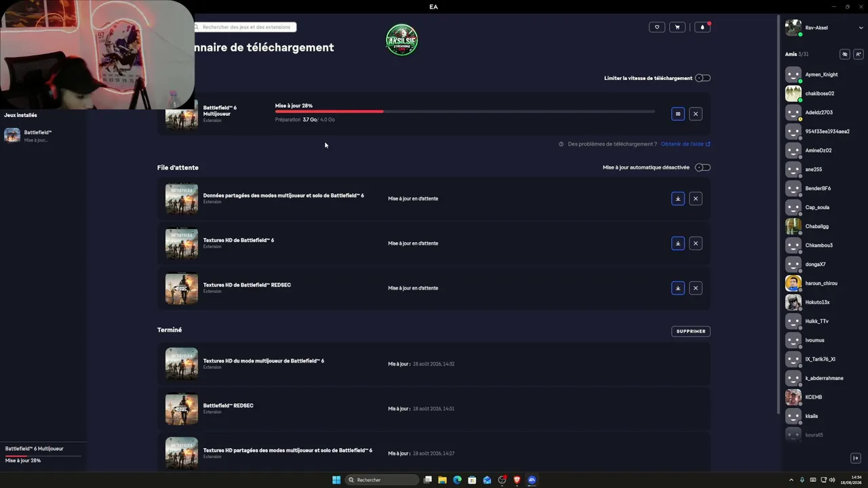Open friend Cap_soula
The width and height of the screenshot is (868, 488).
pos(817,207)
